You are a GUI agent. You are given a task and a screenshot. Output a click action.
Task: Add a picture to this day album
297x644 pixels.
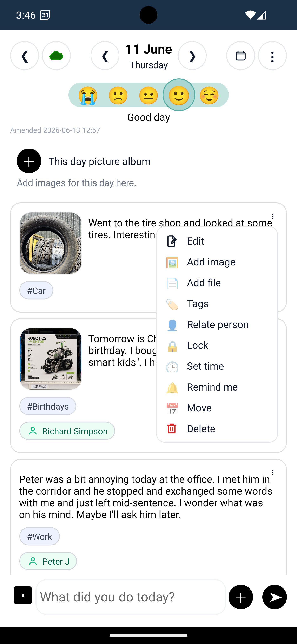[29, 161]
